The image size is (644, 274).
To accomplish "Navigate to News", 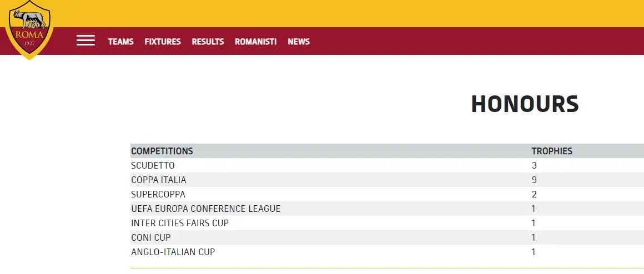I will (x=299, y=42).
